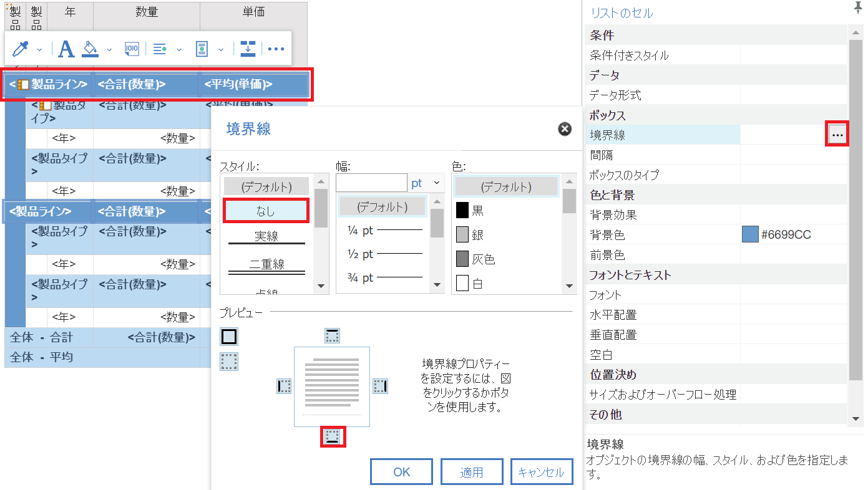868x490 pixels.
Task: Click the clear all borders preview button
Action: click(x=229, y=361)
